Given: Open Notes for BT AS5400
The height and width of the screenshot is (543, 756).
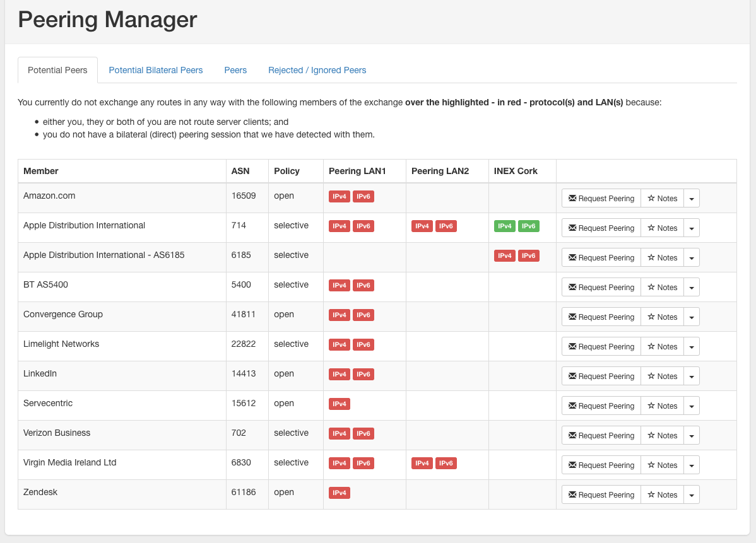Looking at the screenshot, I should click(662, 287).
